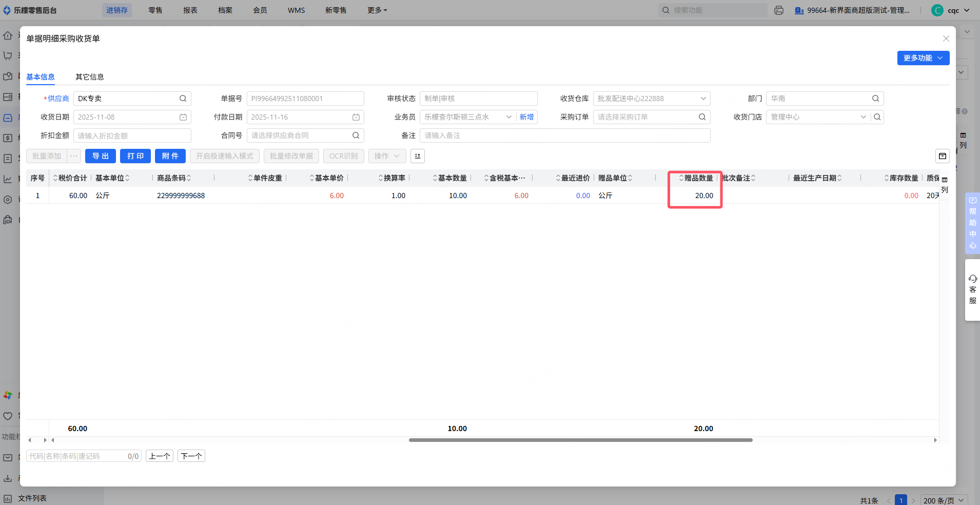The image size is (980, 505).
Task: Click the archive box icon above table
Action: 943,156
